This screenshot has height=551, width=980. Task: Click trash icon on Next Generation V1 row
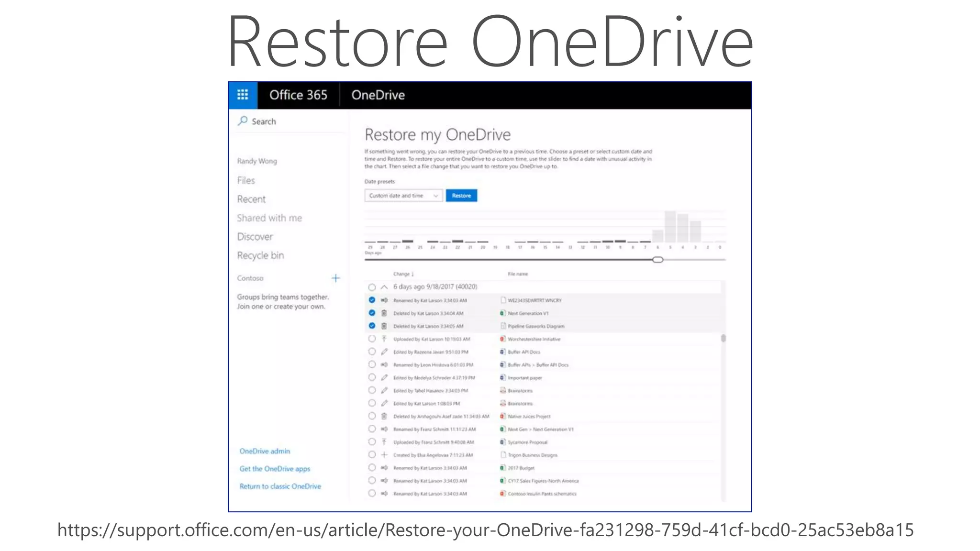pos(384,313)
